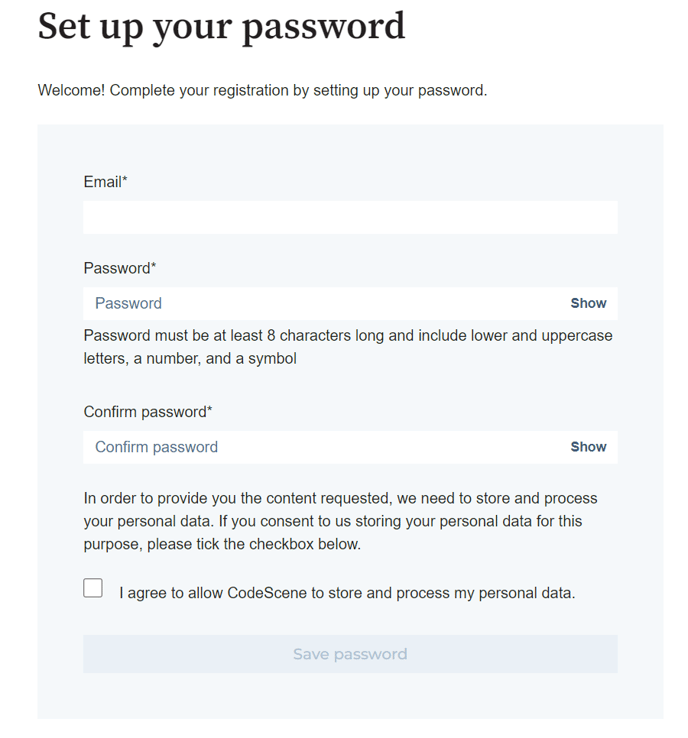Click the Password label above its field
This screenshot has width=688, height=738.
pyautogui.click(x=120, y=268)
